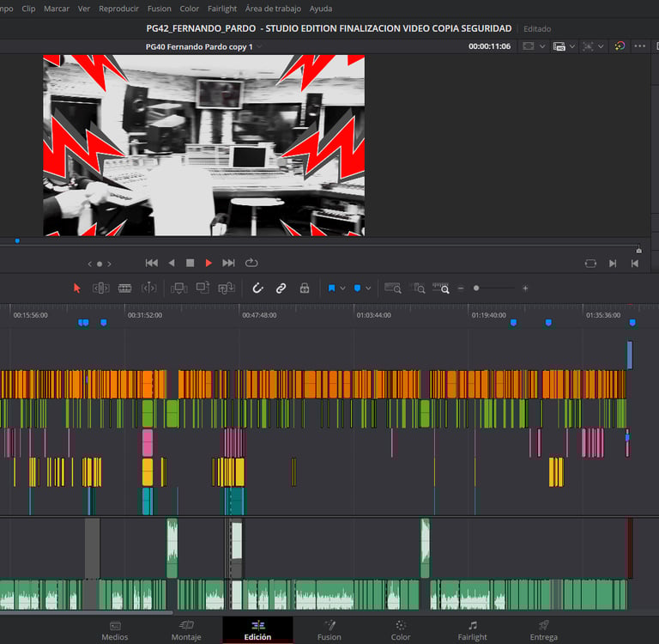The image size is (659, 644).
Task: Click the Insert clip tool
Action: (x=179, y=289)
